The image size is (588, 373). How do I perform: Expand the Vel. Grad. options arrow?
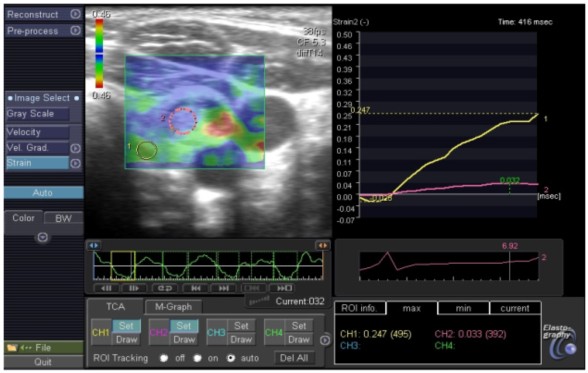pos(75,148)
